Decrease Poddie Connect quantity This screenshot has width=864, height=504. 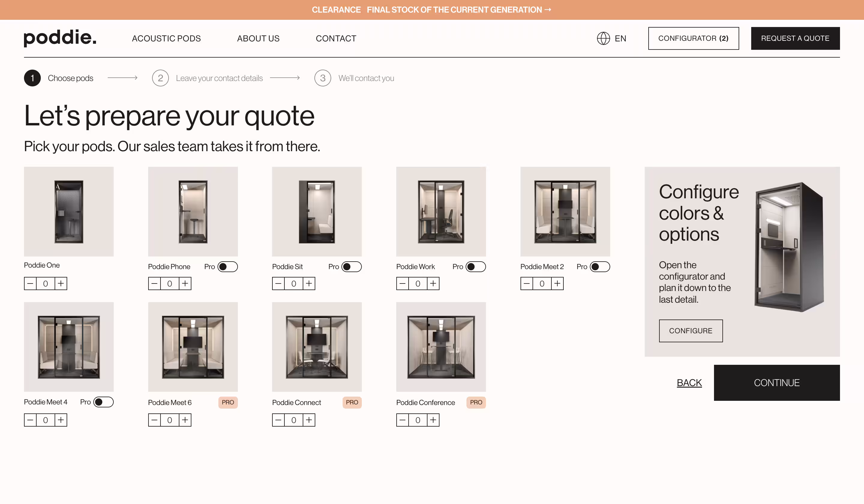tap(278, 420)
